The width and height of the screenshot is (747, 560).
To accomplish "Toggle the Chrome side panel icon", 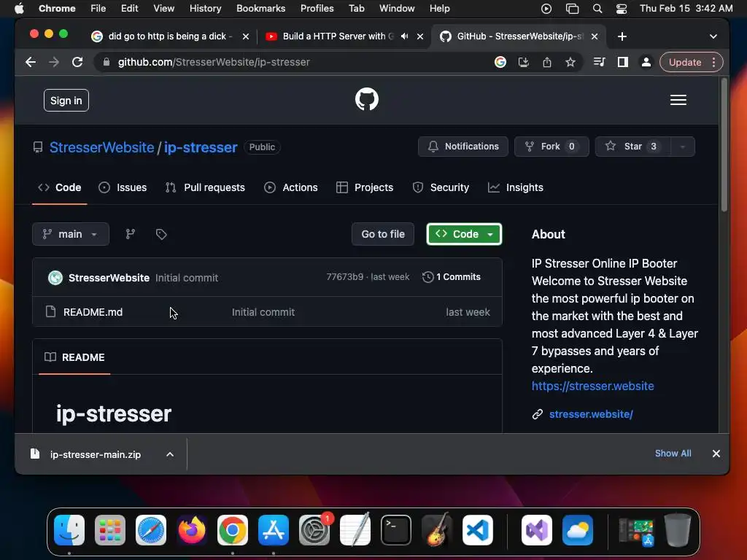I will point(623,63).
